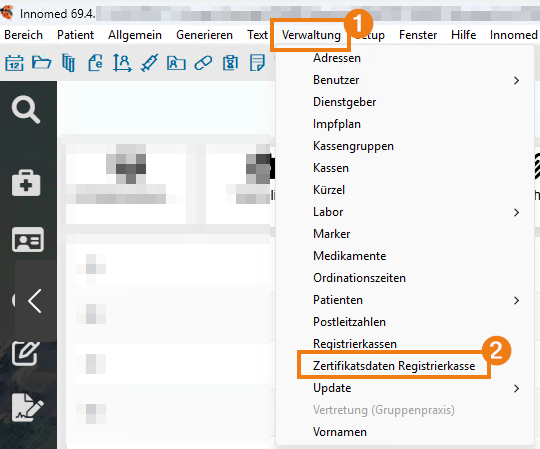
Task: Click the clipboard patient toolbar icon
Action: tap(230, 63)
